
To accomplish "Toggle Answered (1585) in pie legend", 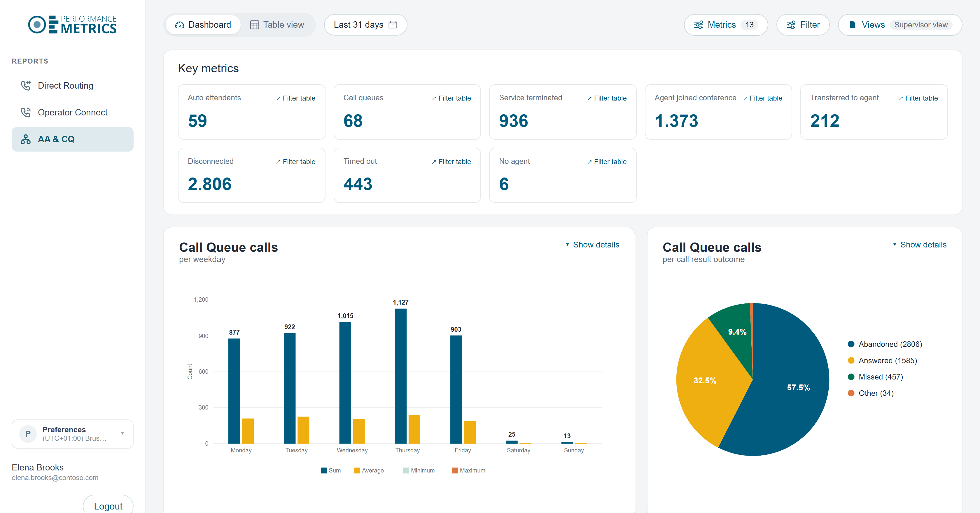I will point(882,361).
